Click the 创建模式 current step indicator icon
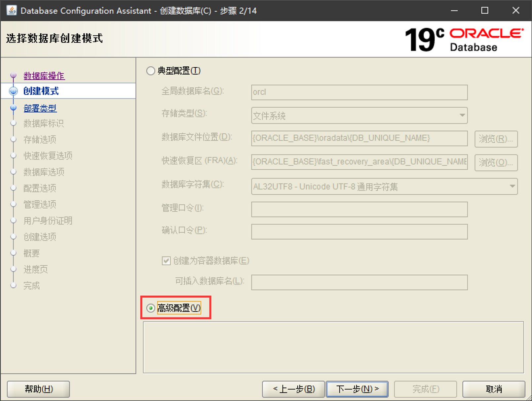The image size is (532, 401). point(14,91)
